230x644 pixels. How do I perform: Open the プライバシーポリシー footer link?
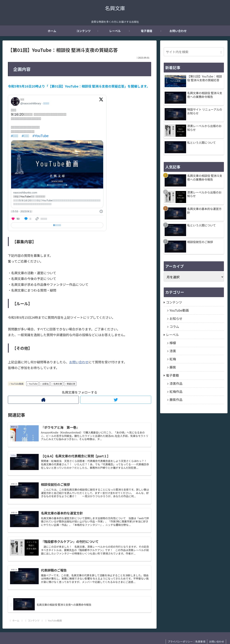click(x=180, y=641)
